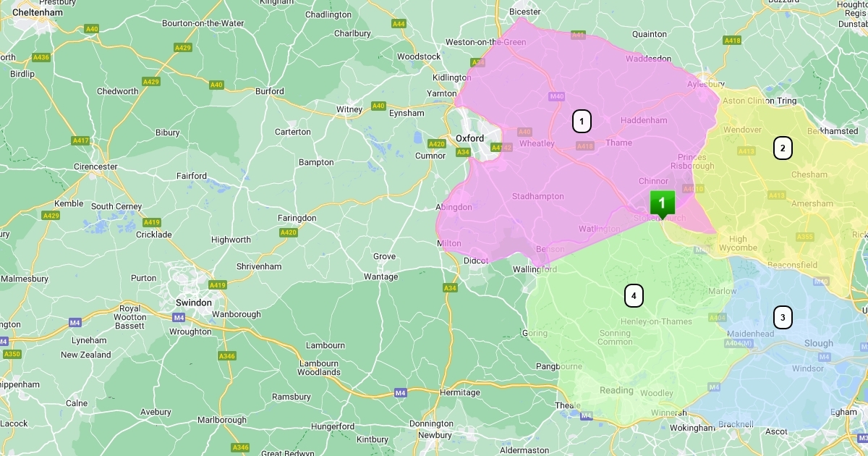Select numbered label 4 in the green zone
868x456 pixels.
click(x=634, y=295)
